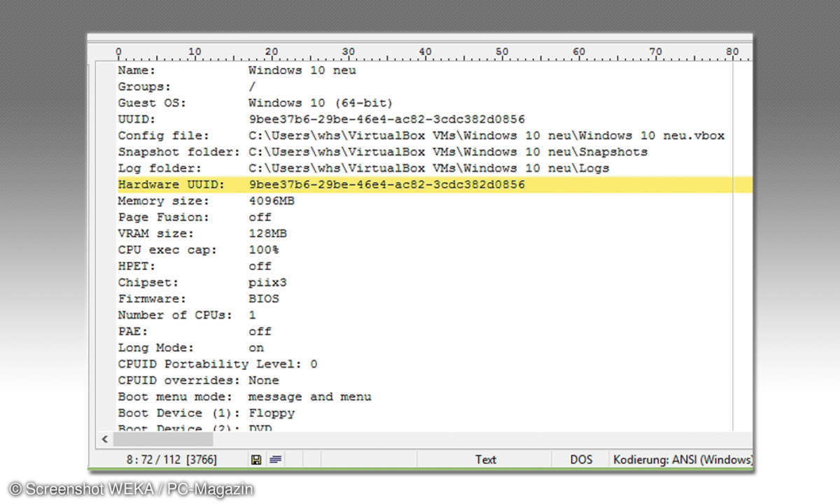
Task: Click the path ending in '\Logs'
Action: click(x=429, y=169)
